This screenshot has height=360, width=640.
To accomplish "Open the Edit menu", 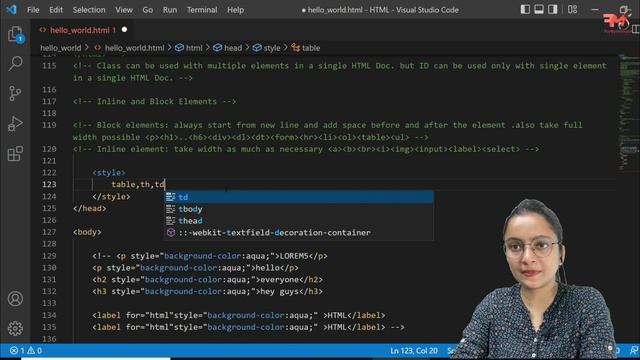I will point(56,10).
